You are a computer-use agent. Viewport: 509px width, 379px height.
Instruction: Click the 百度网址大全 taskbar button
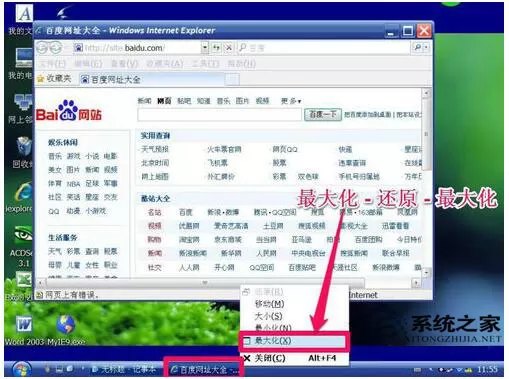point(204,369)
